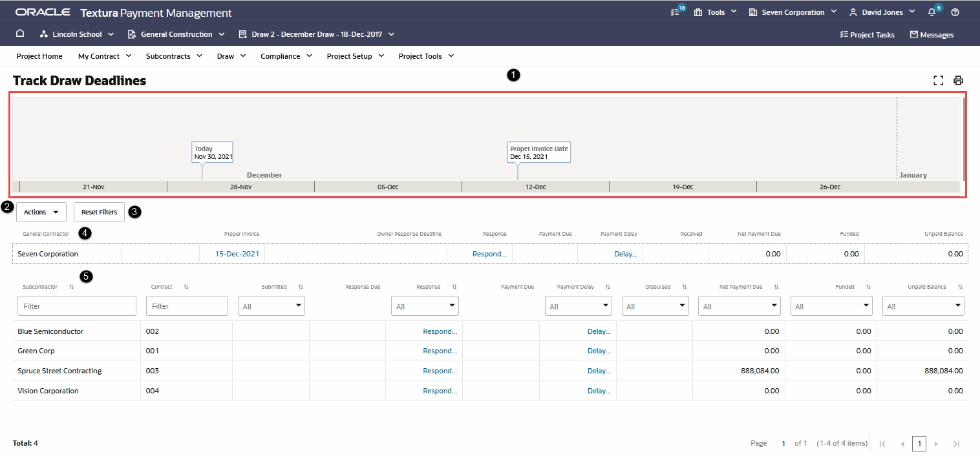The height and width of the screenshot is (456, 980).
Task: Enter full screen mode icon
Action: click(x=939, y=81)
